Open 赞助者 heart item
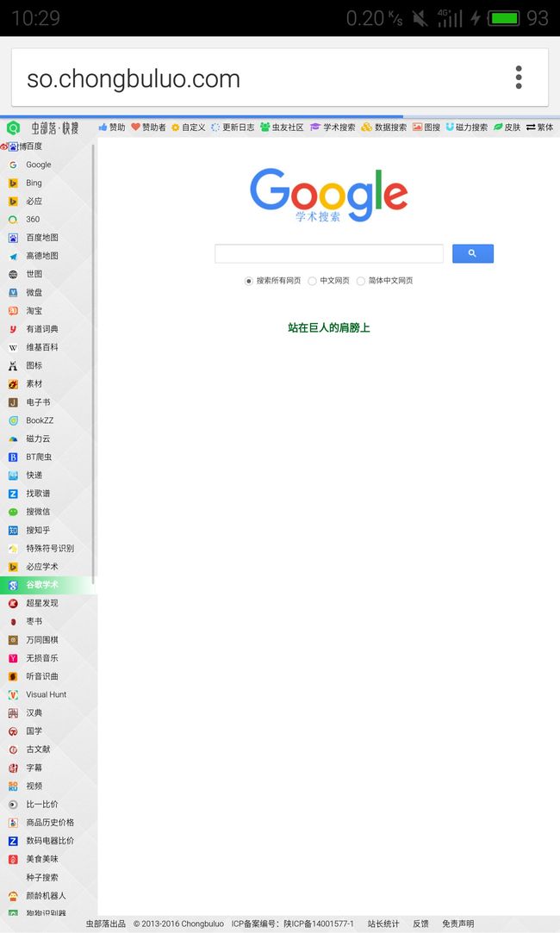The image size is (560, 933). tap(148, 128)
